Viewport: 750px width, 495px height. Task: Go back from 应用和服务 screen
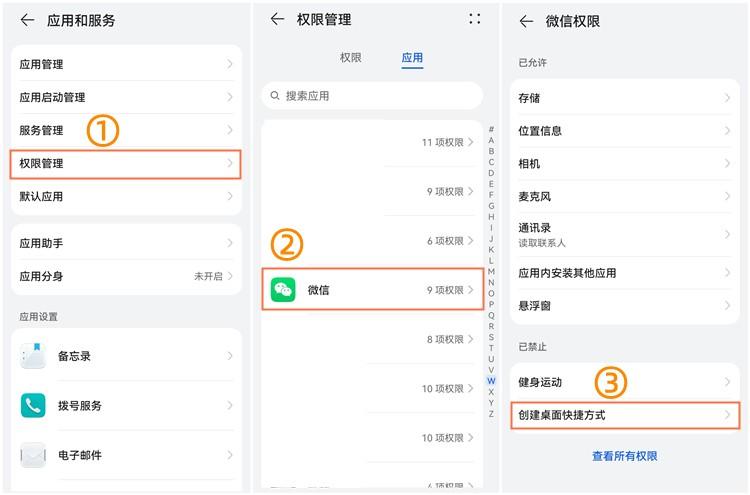[x=27, y=20]
